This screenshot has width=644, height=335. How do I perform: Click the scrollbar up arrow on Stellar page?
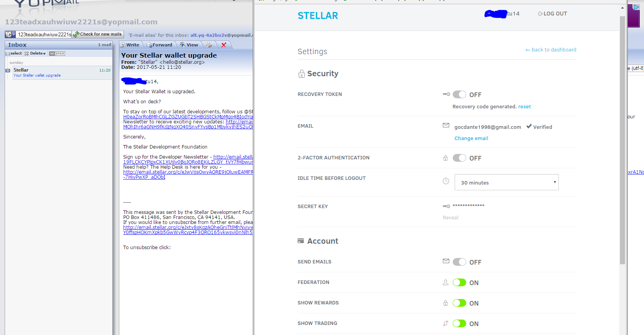click(623, 7)
